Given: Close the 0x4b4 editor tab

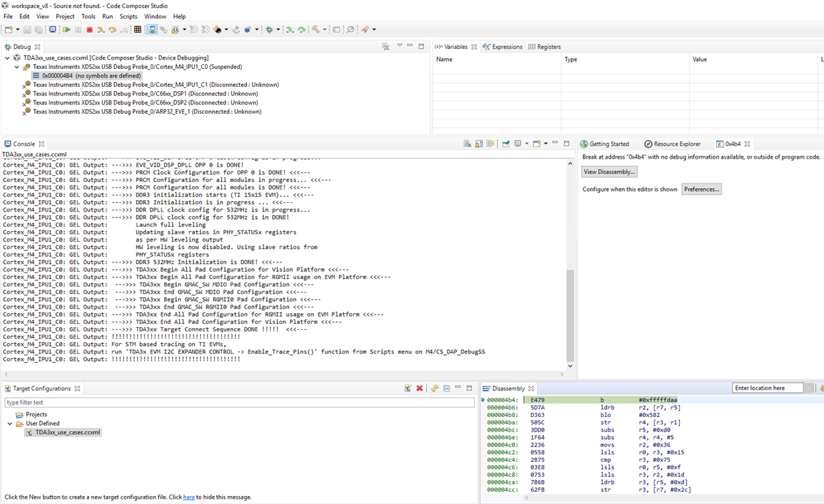Looking at the screenshot, I should (x=747, y=144).
